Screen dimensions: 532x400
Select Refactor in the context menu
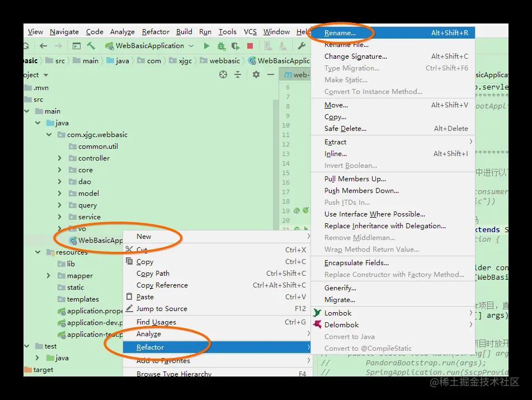point(217,347)
